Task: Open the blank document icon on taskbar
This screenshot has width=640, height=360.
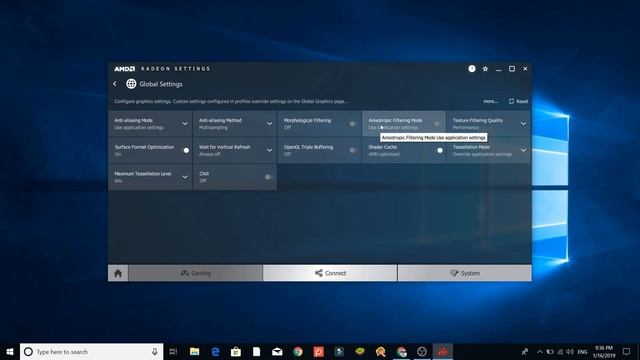Action: pos(256,351)
